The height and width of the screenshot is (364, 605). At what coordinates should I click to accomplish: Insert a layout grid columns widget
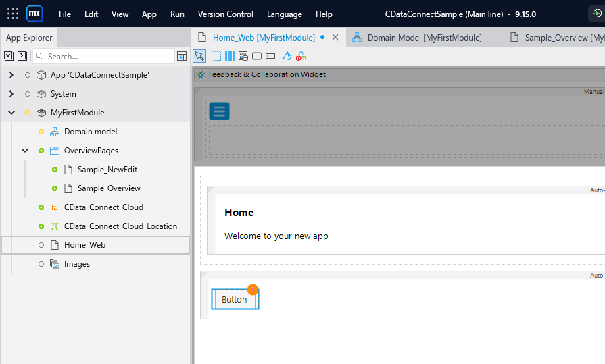[230, 56]
